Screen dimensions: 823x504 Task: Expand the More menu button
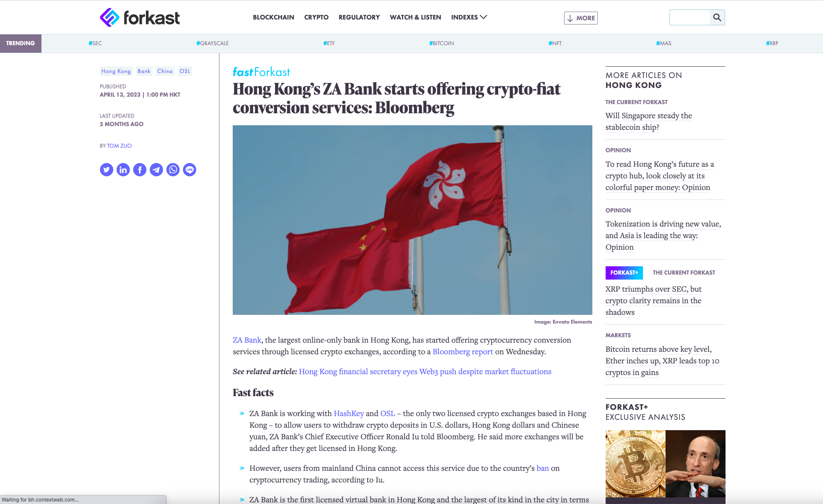pos(581,18)
